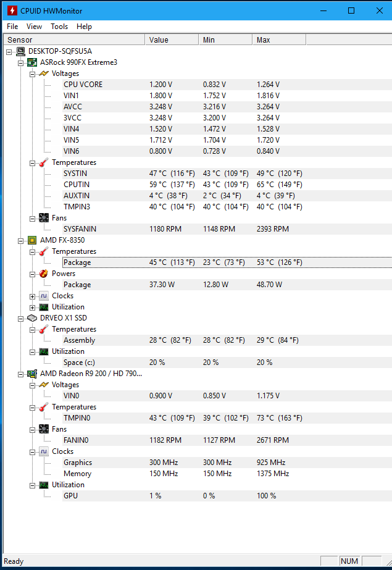Click the AMD FX-8350 CPU chip icon

(32, 240)
